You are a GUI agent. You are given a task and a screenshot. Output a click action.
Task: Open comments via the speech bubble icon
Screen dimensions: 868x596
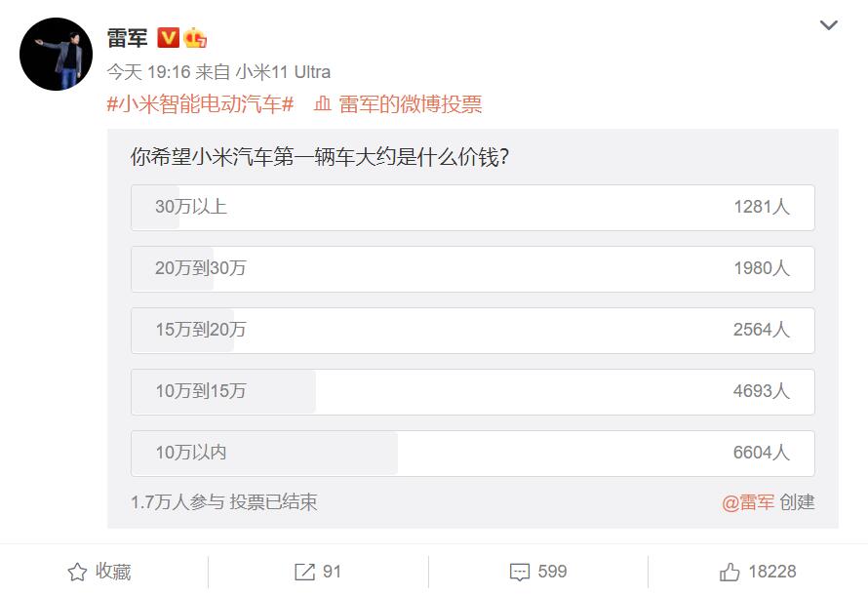pyautogui.click(x=518, y=574)
